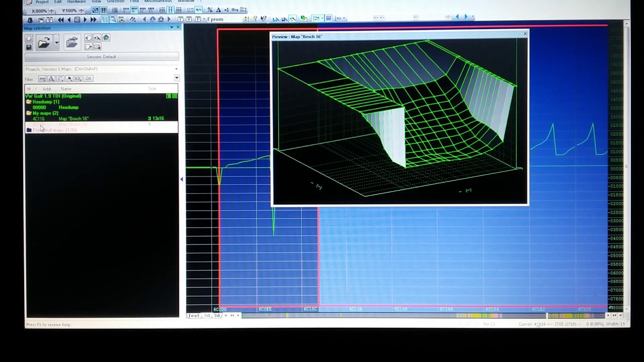This screenshot has height=362, width=644.
Task: Switch to the 3d view tab
Action: point(217,316)
